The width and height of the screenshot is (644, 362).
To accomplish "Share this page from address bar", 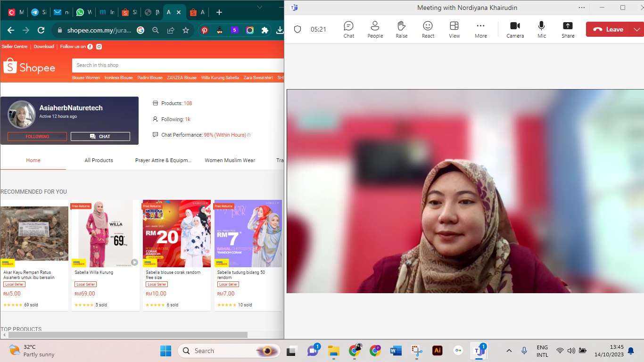I will pyautogui.click(x=170, y=30).
